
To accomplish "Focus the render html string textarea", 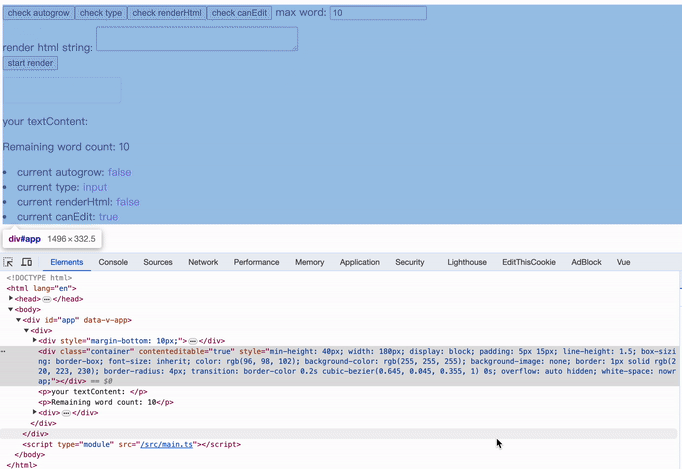I will tap(197, 38).
